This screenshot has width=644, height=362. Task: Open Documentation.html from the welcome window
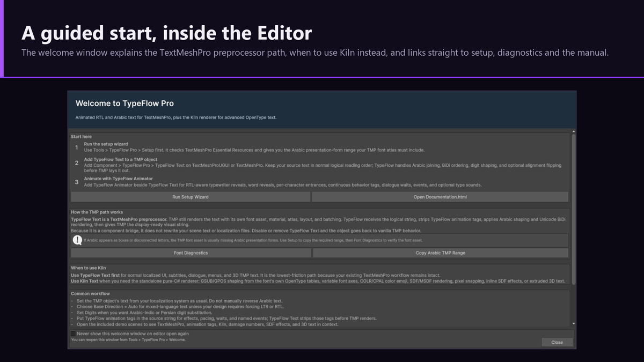coord(440,197)
